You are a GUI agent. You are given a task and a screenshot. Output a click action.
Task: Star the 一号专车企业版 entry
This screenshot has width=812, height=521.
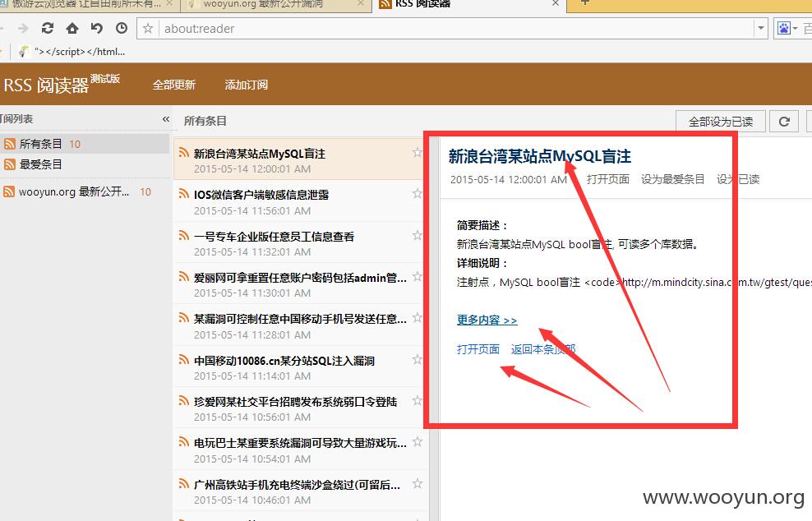(418, 235)
